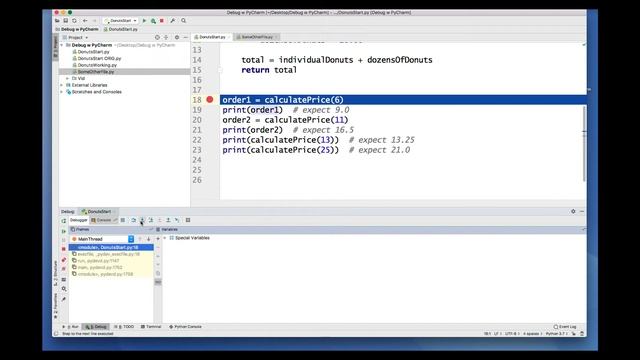Image resolution: width=640 pixels, height=360 pixels.
Task: Click the Rerun DonutsStart icon in debug panel
Action: click(64, 221)
